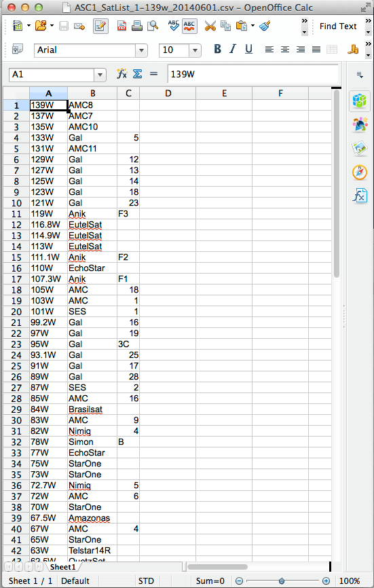Click the Function equals icon
374x588 pixels.
coord(153,74)
